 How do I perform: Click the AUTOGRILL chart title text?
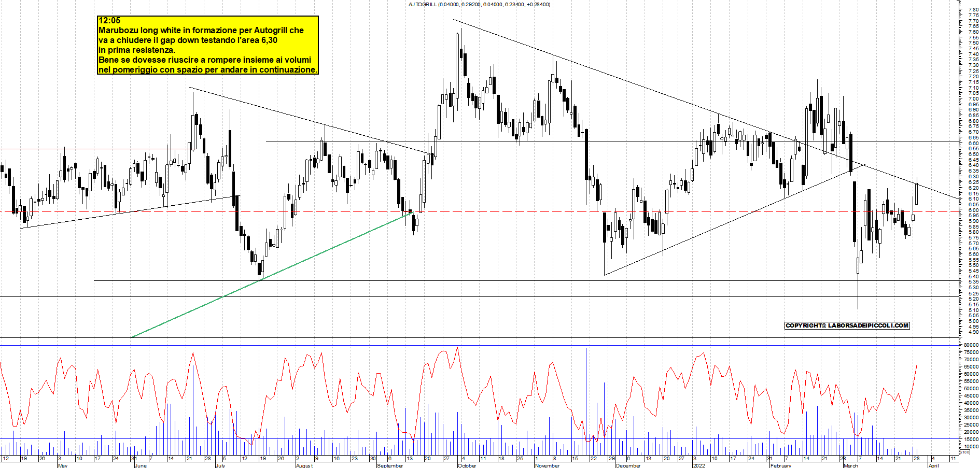click(x=479, y=5)
